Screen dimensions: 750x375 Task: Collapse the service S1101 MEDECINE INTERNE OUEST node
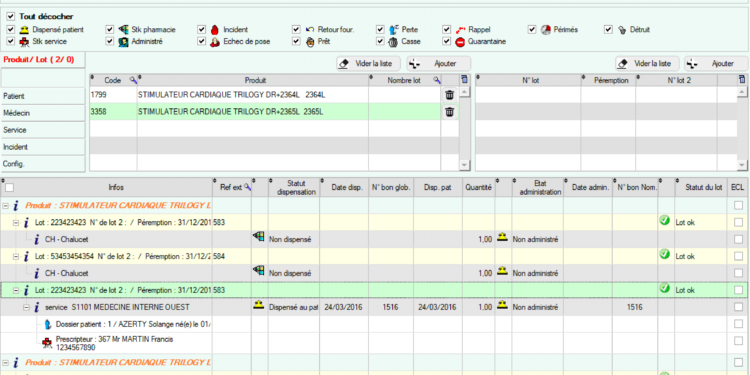point(26,307)
